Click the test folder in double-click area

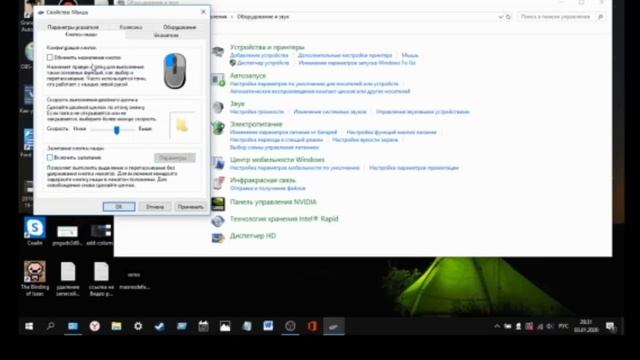coord(182,125)
